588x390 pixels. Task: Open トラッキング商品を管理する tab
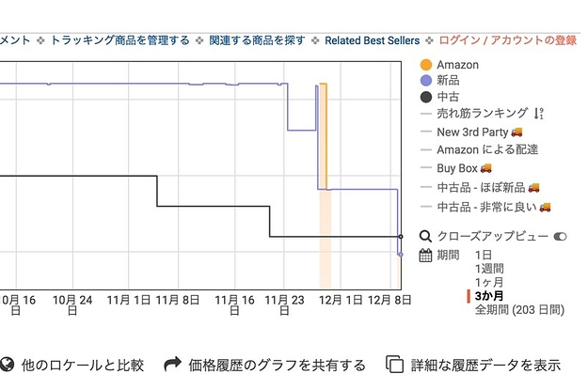point(120,40)
